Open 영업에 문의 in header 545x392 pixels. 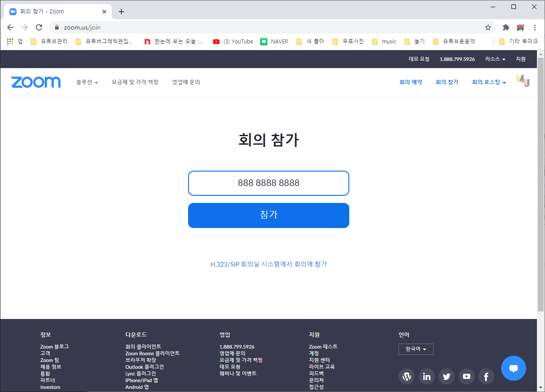point(186,82)
